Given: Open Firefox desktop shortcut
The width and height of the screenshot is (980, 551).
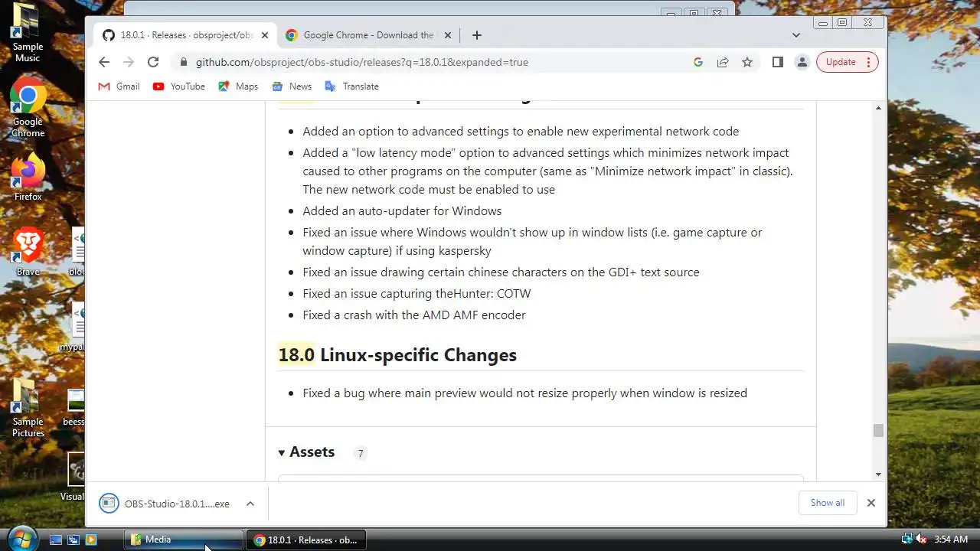Looking at the screenshot, I should (x=28, y=177).
